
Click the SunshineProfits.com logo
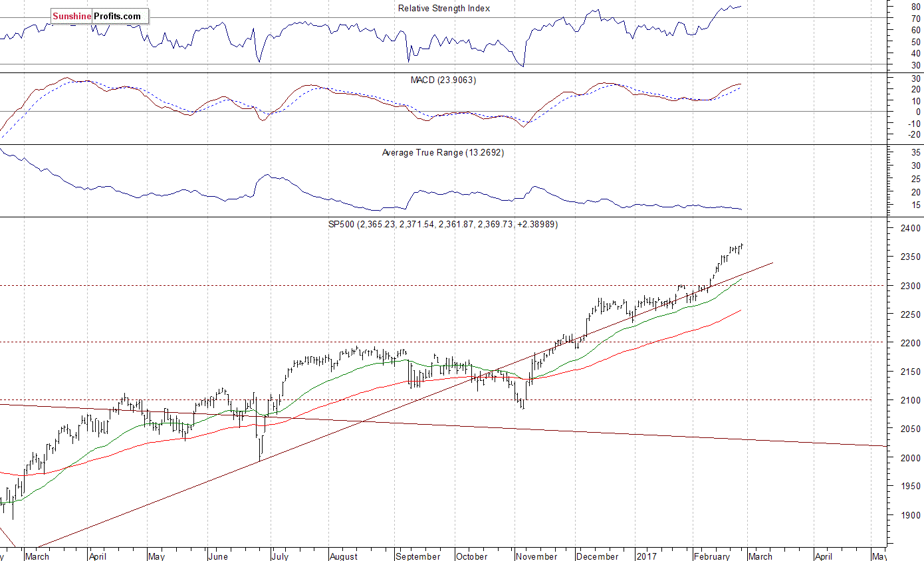(100, 16)
